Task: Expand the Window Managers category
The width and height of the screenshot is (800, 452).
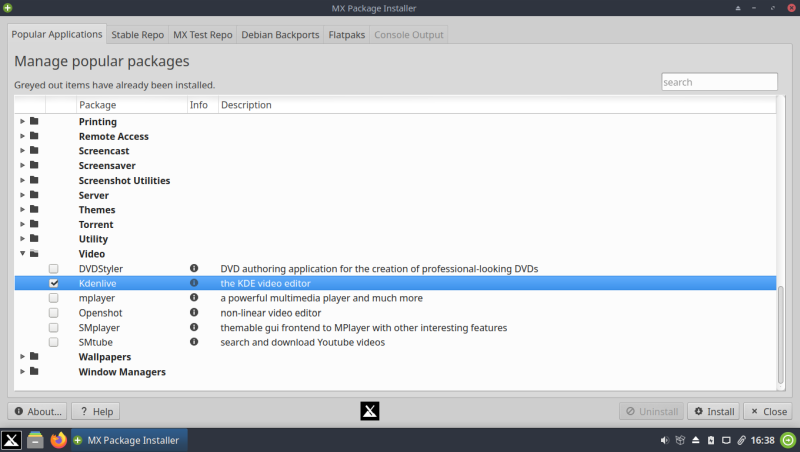Action: pos(22,371)
